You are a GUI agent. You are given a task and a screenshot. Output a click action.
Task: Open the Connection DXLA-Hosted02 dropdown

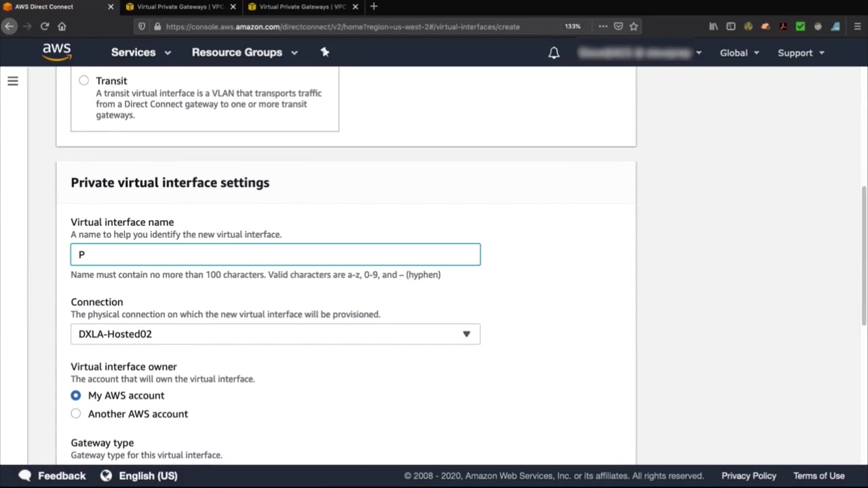(275, 334)
